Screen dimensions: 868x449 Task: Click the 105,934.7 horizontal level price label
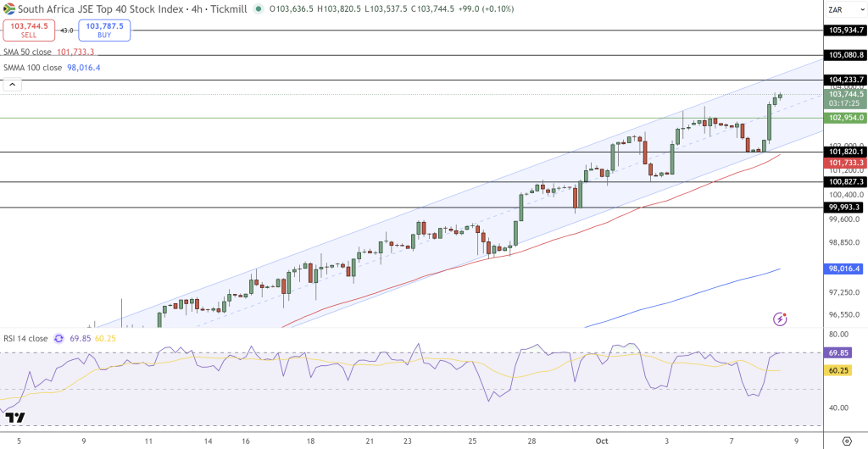pos(846,30)
